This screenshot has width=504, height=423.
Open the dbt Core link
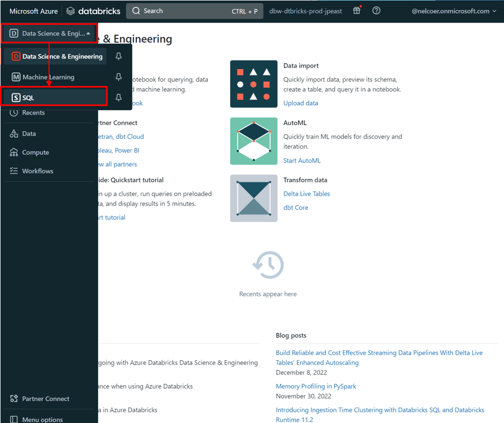(296, 207)
